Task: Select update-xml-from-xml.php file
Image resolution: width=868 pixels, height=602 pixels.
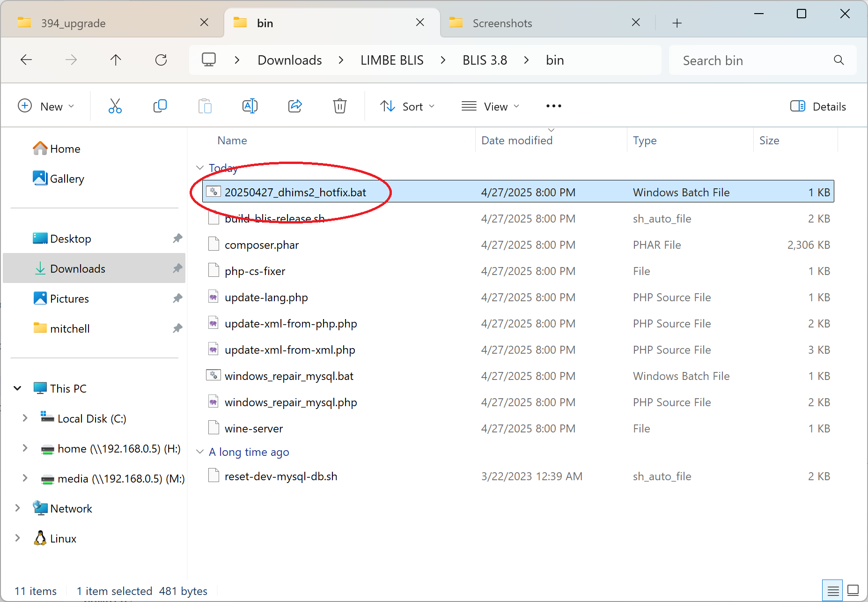Action: 518,350
